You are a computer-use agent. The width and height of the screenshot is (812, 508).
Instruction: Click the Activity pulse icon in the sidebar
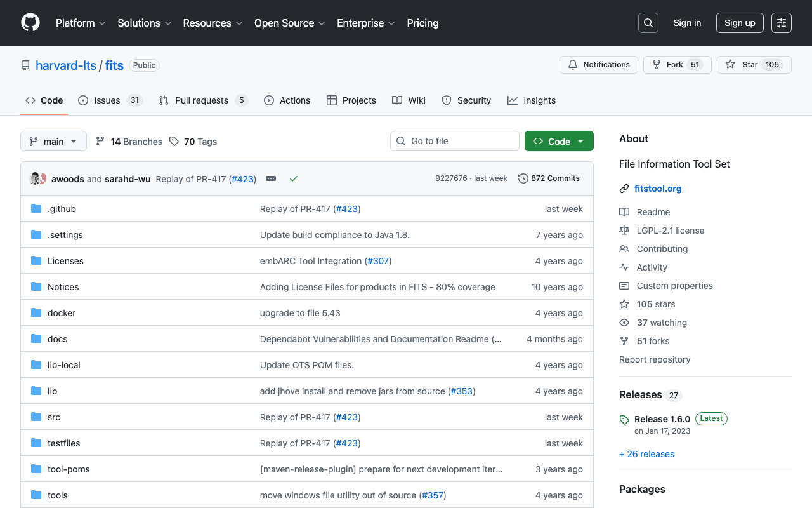624,267
